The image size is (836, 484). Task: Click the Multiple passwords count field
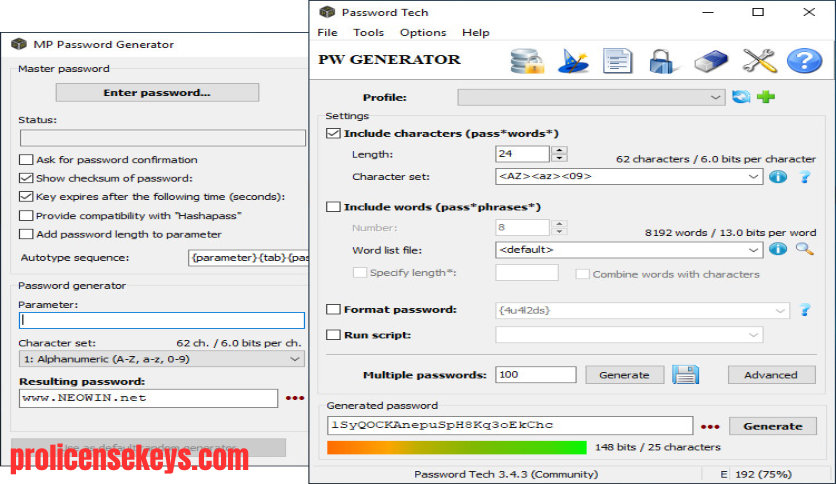pyautogui.click(x=535, y=375)
